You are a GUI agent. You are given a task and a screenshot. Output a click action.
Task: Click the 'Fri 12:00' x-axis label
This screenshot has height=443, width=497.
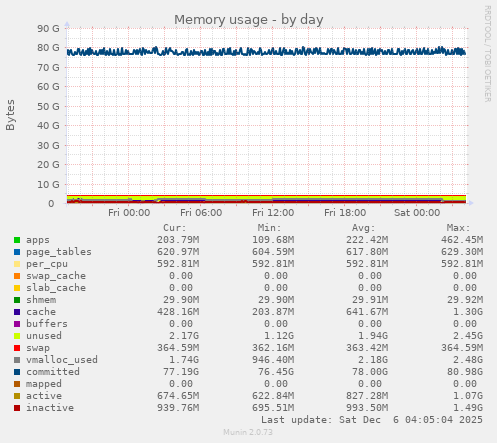pos(273,213)
